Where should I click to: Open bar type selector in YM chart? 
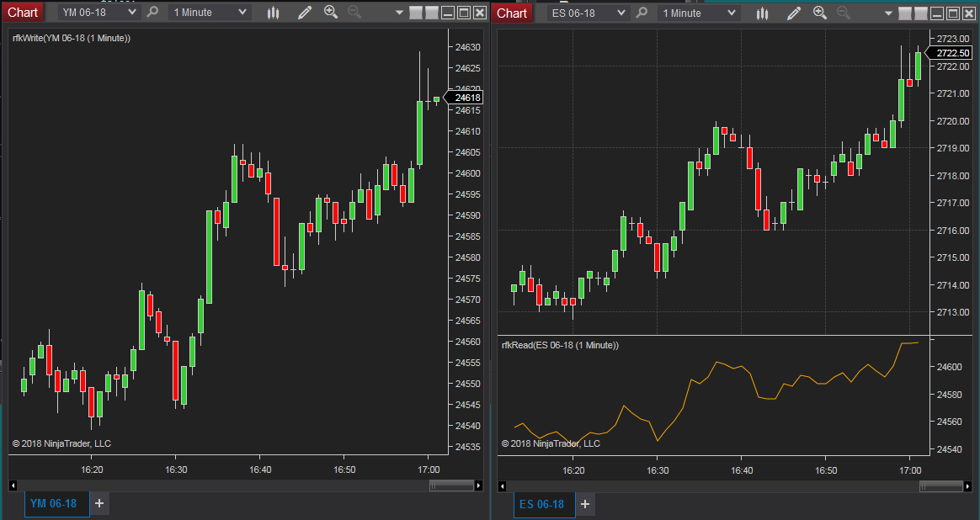(x=273, y=13)
